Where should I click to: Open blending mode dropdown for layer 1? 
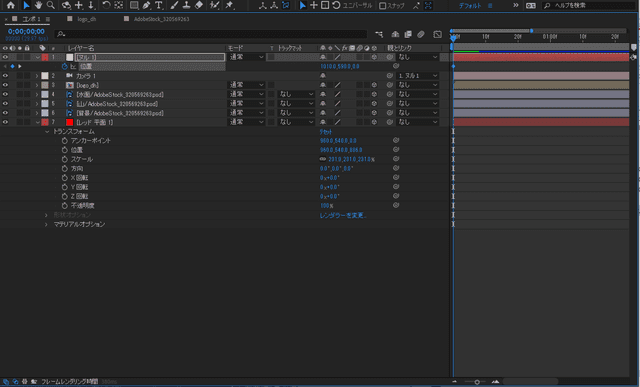pos(247,57)
